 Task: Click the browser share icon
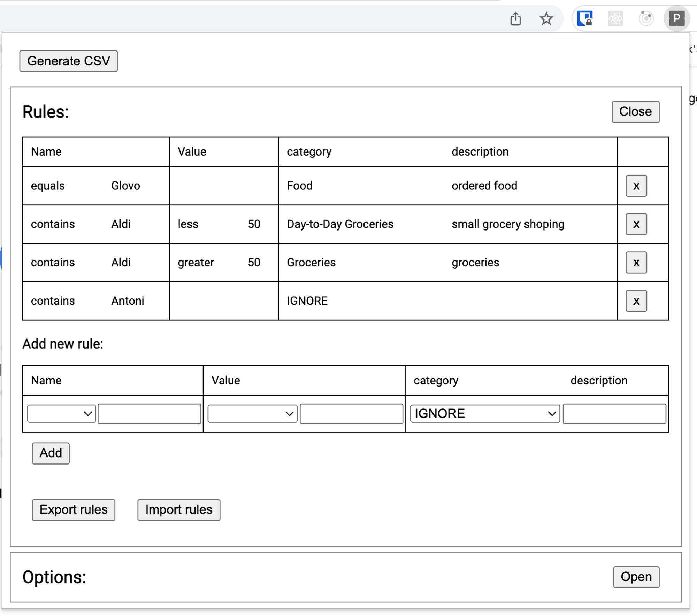point(515,19)
